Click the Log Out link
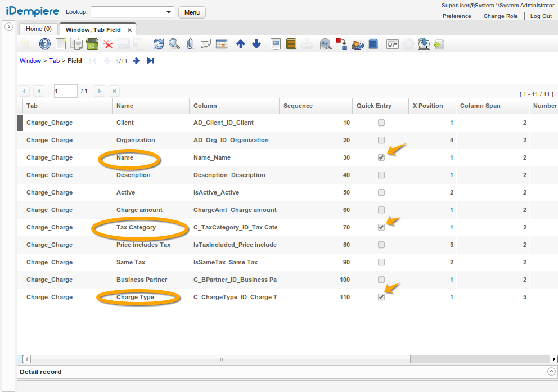Screen dimensions: 558x392 (x=541, y=16)
